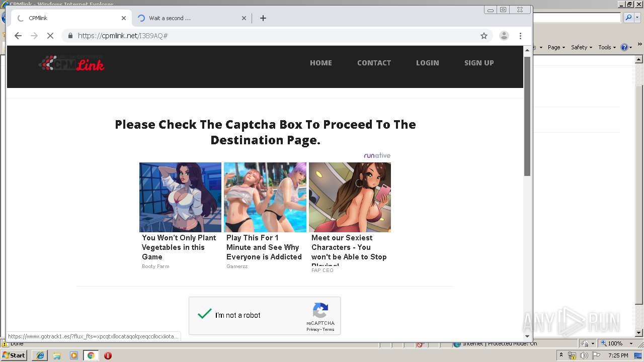Open the volume control in system tray

pos(584,355)
